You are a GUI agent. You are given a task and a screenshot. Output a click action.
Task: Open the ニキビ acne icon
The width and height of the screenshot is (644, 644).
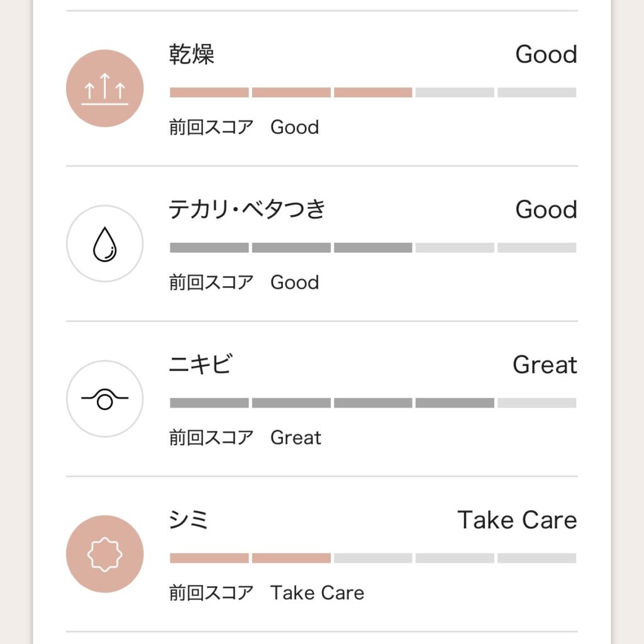(x=105, y=399)
